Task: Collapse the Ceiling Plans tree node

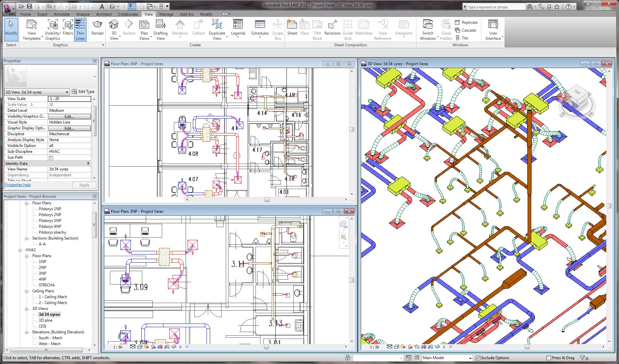Action: point(27,291)
